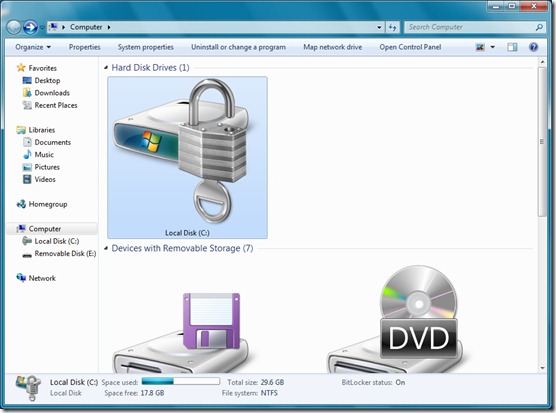Click the Local Disk (C:) tree drive icon
Viewport: 556px width, 413px height.
coord(27,241)
